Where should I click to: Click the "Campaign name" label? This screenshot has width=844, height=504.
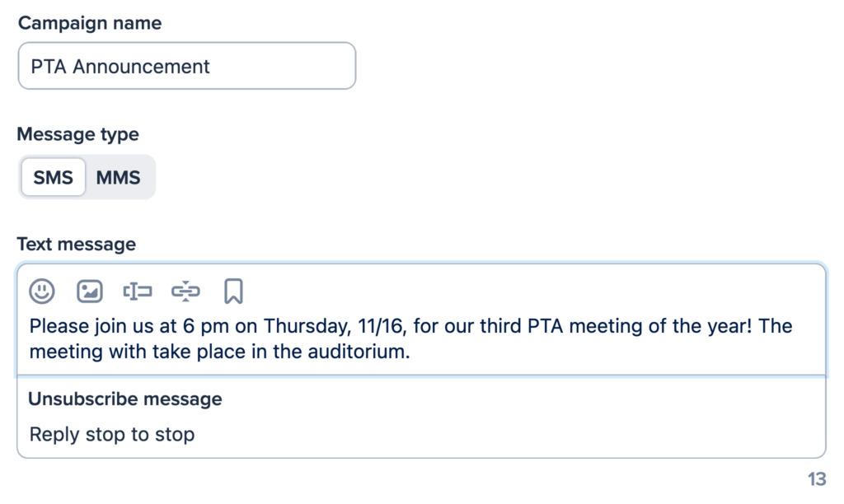click(x=90, y=23)
